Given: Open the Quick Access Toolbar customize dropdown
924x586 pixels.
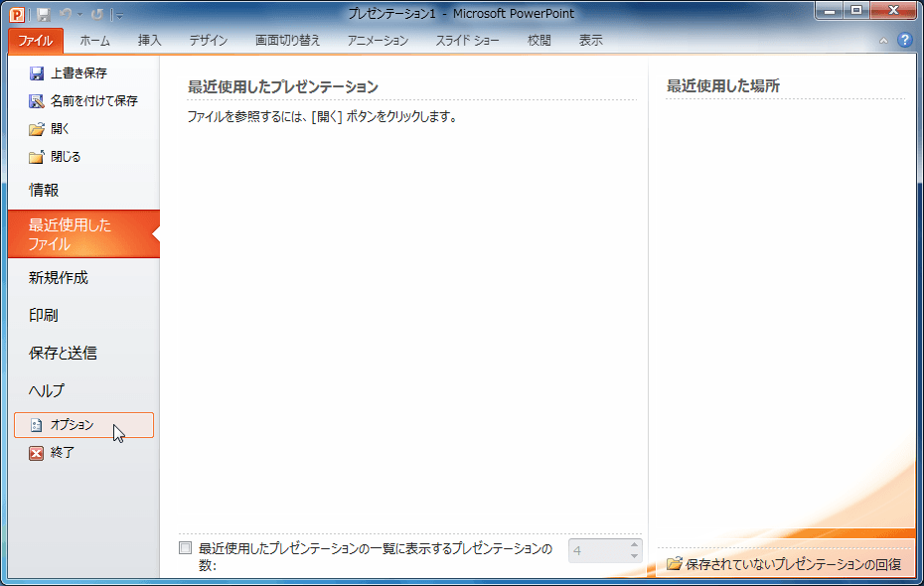Looking at the screenshot, I should pos(119,15).
